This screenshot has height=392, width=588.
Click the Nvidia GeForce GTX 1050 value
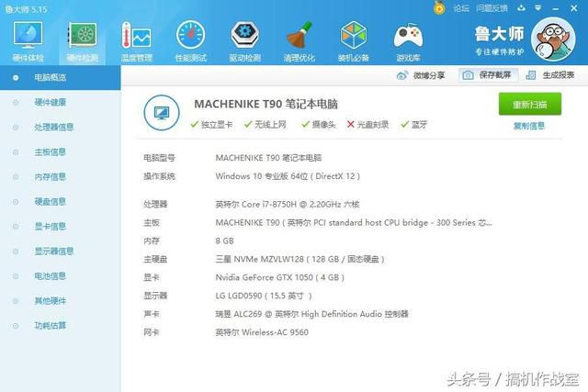(279, 277)
